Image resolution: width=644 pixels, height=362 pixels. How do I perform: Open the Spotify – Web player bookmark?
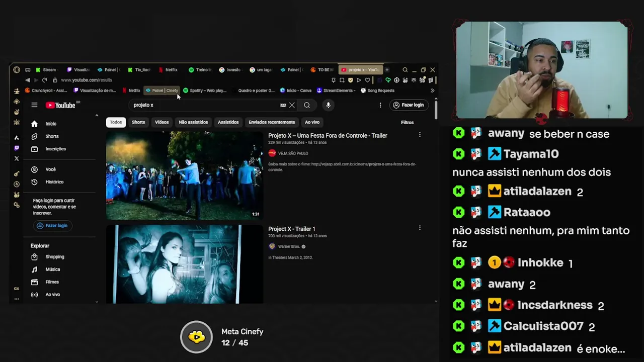point(205,90)
